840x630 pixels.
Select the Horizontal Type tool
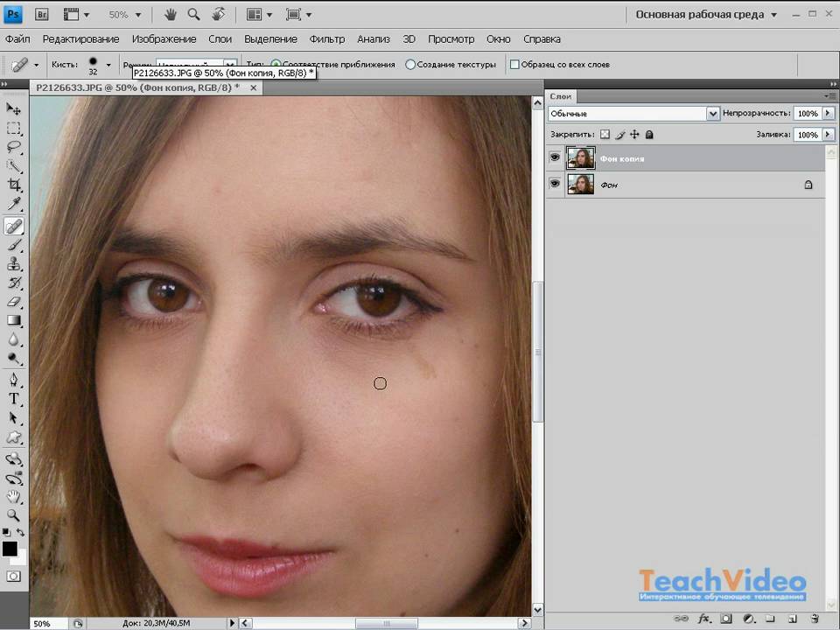pos(13,399)
